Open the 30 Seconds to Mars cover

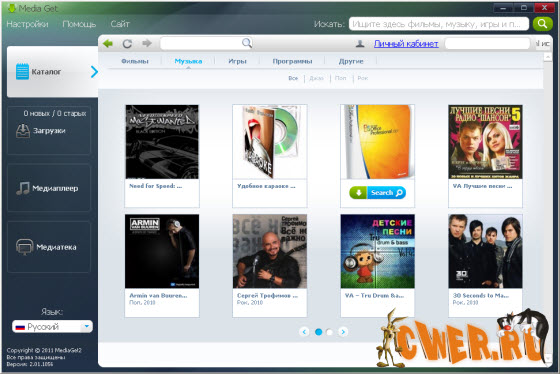[x=485, y=251]
